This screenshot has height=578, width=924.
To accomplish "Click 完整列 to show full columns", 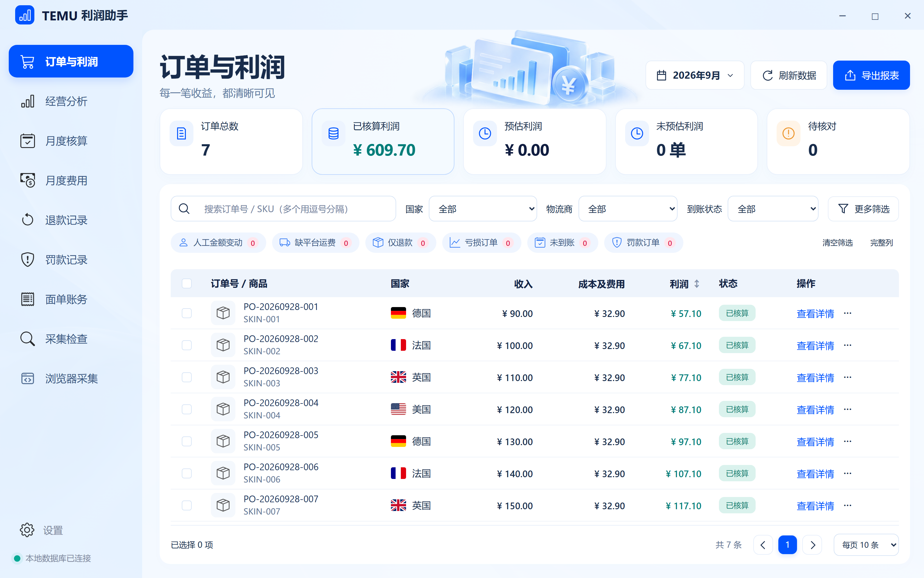I will click(881, 243).
